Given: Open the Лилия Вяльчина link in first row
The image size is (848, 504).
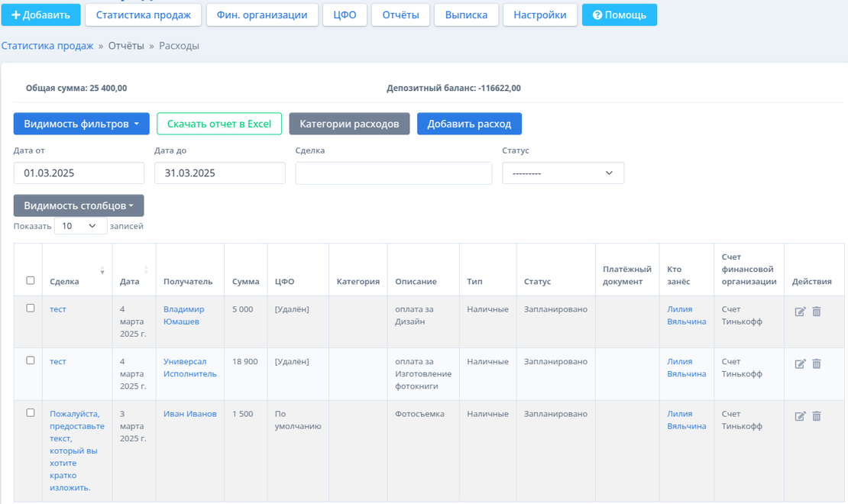Looking at the screenshot, I should [x=686, y=315].
